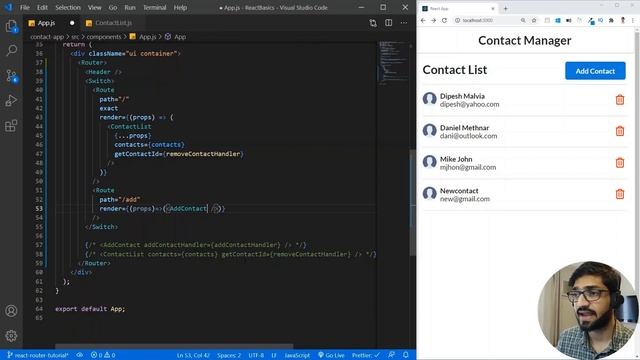Click the localhost:3000 address bar
Screen dimensions: 640x360
(x=486, y=20)
